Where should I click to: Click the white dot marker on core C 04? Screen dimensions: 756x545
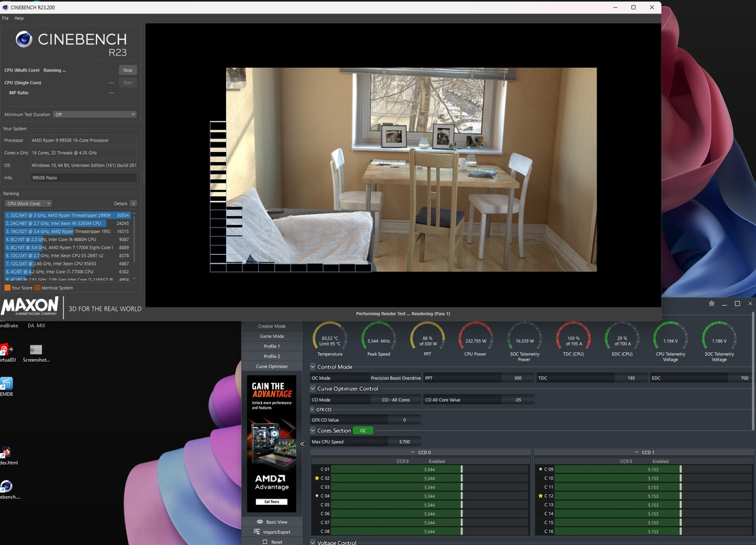tap(317, 496)
